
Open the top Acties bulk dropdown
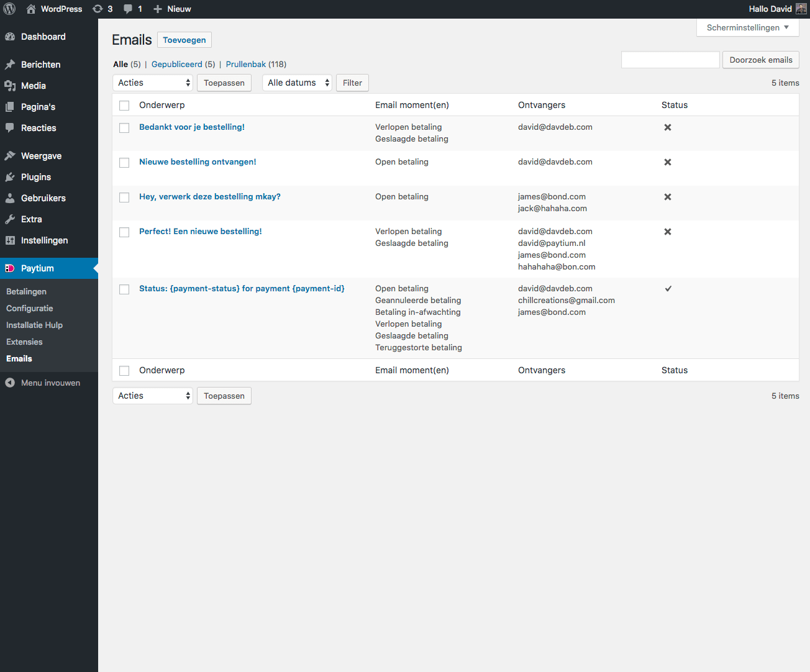(152, 83)
